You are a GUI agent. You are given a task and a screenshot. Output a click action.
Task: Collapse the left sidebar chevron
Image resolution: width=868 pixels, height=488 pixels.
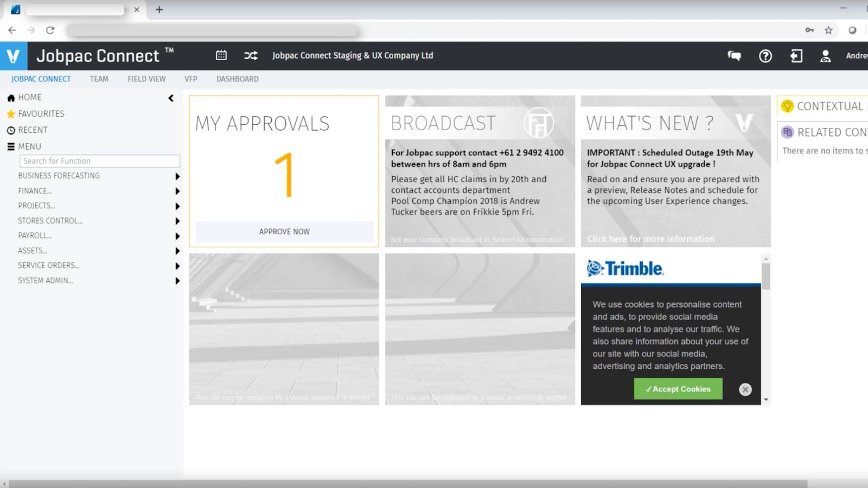pos(171,98)
